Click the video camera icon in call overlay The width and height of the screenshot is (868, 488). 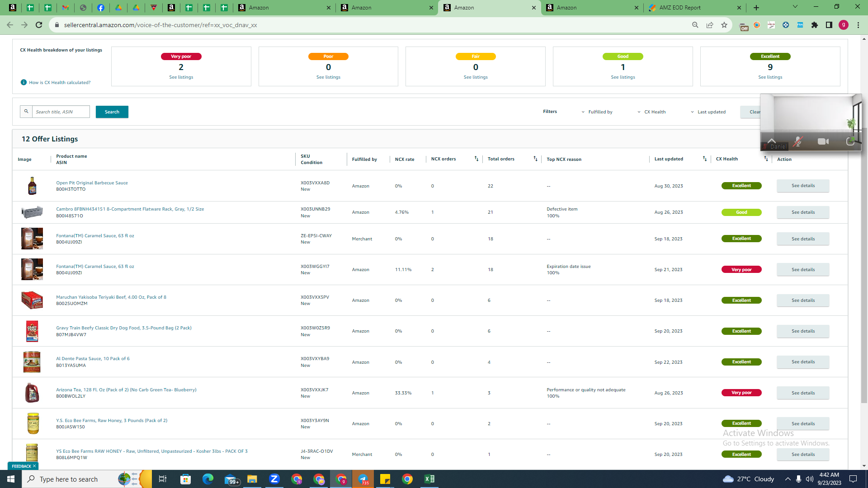coord(823,141)
